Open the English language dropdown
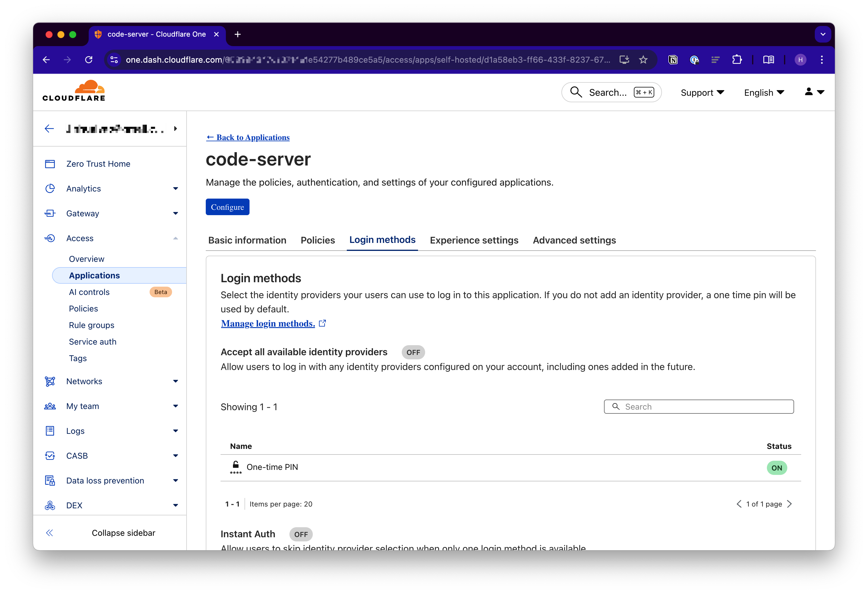Image resolution: width=868 pixels, height=594 pixels. coord(764,92)
